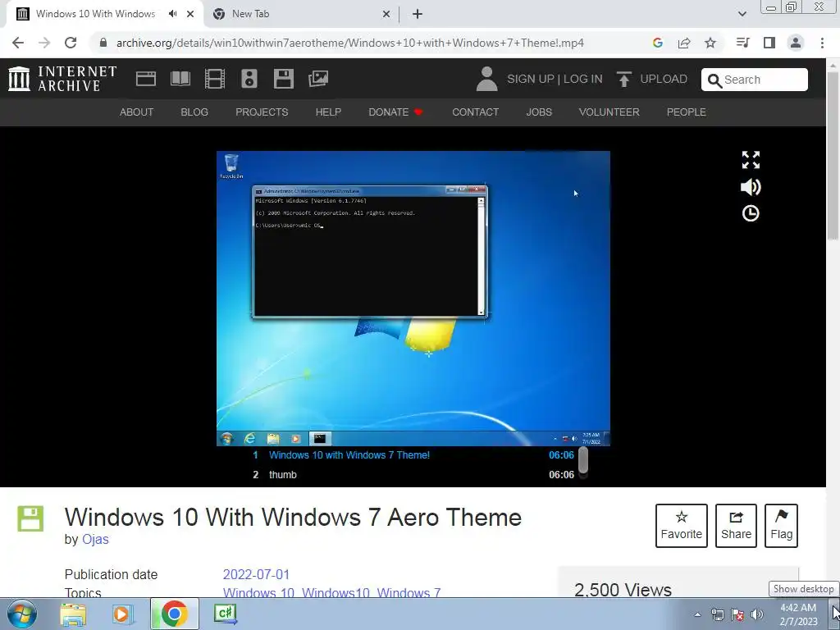Click the Internet Archive logo
The height and width of the screenshot is (630, 840).
coord(62,79)
